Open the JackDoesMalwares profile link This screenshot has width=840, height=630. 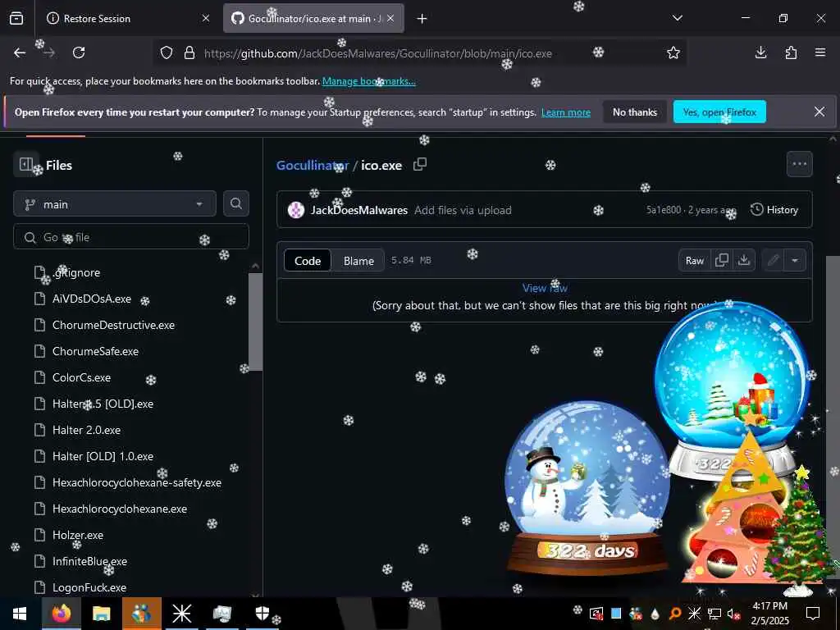(x=359, y=211)
